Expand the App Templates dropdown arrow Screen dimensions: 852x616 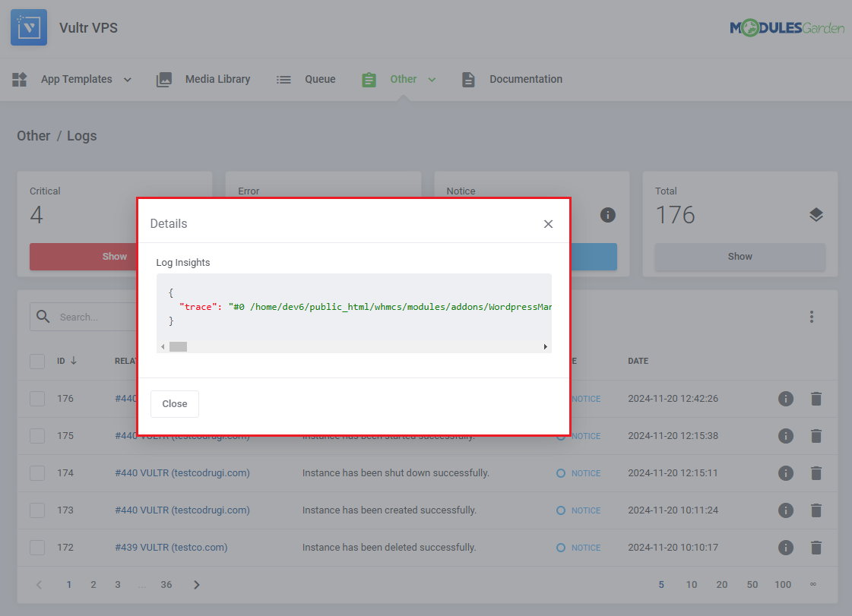(x=128, y=80)
